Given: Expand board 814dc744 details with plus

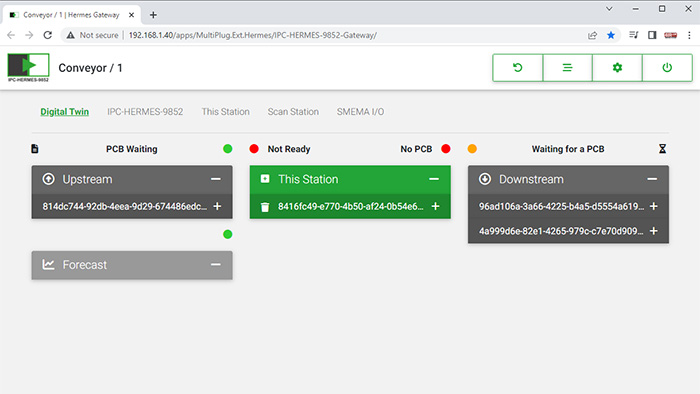Looking at the screenshot, I should tap(217, 206).
